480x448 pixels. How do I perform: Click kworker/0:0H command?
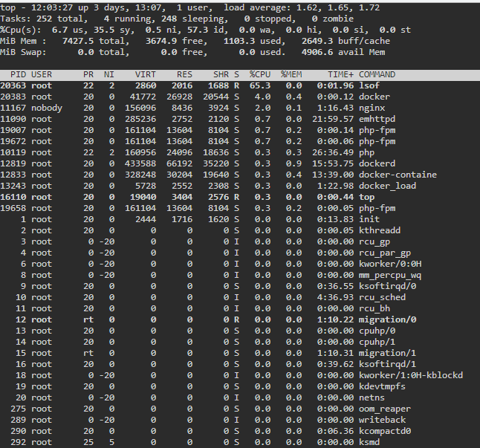click(390, 264)
